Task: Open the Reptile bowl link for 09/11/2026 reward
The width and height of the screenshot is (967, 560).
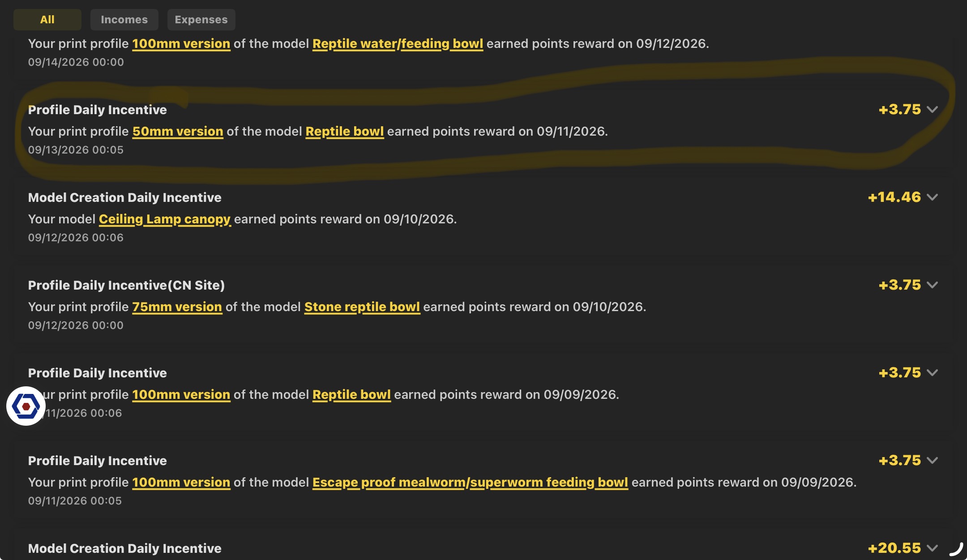Action: point(345,132)
